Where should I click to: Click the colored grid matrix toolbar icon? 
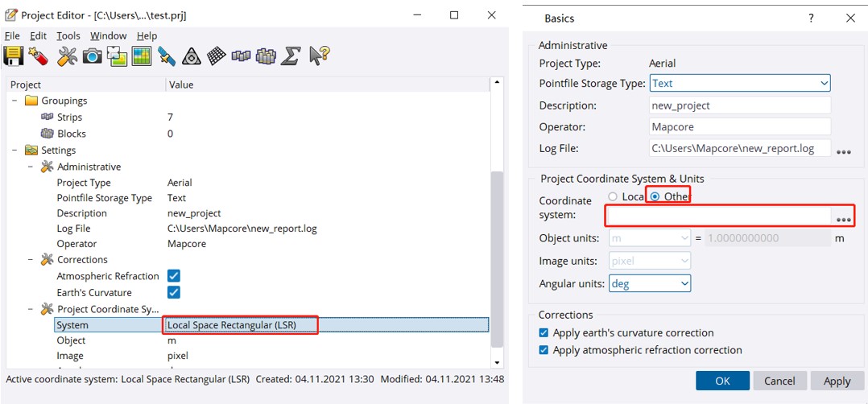coord(142,56)
